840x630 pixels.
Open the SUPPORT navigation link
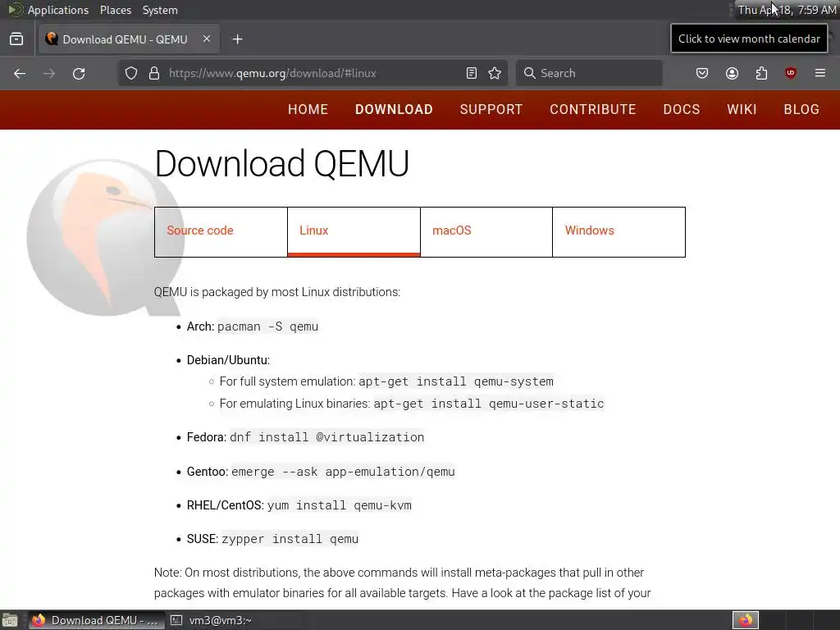point(491,109)
